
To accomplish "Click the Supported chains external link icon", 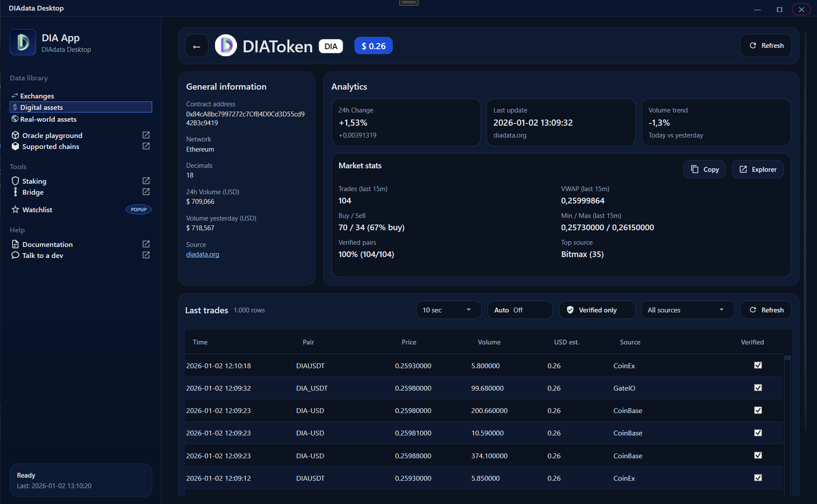I will [x=146, y=146].
